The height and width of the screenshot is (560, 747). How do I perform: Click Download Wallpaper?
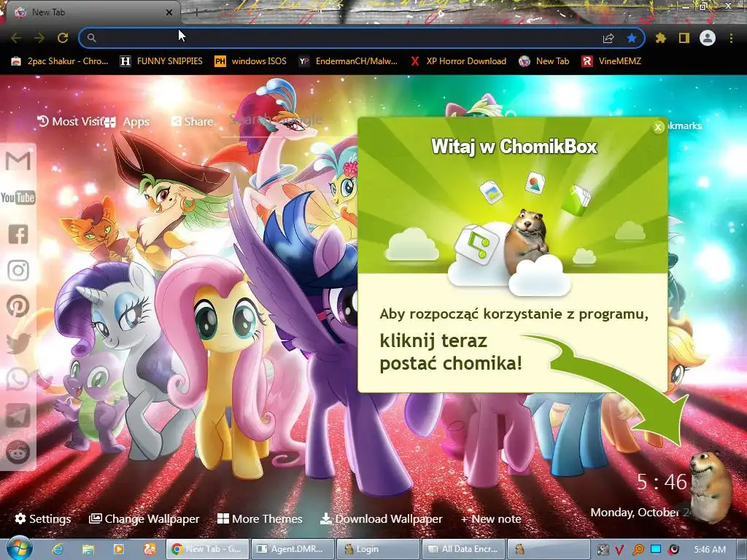(381, 518)
